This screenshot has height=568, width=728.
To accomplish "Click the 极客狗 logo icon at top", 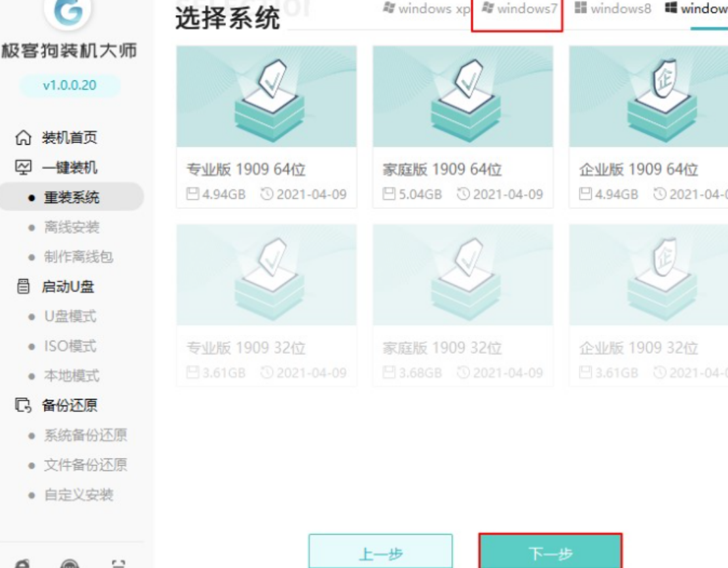I will [x=69, y=12].
